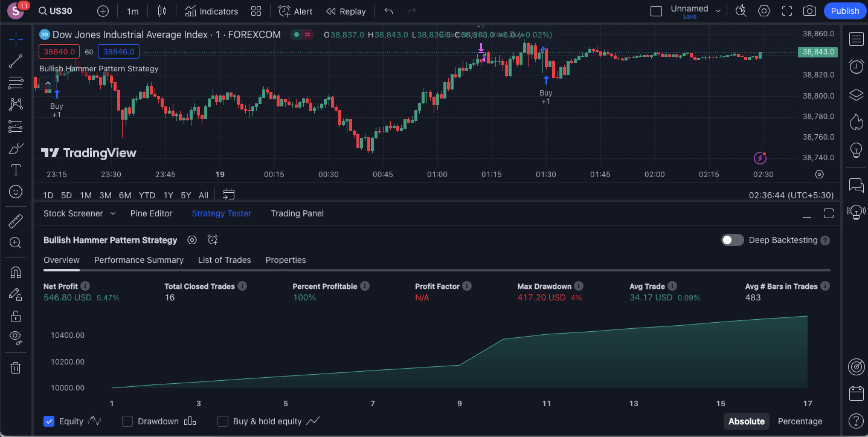868x437 pixels.
Task: Open the strategy Properties tab
Action: [x=286, y=260]
